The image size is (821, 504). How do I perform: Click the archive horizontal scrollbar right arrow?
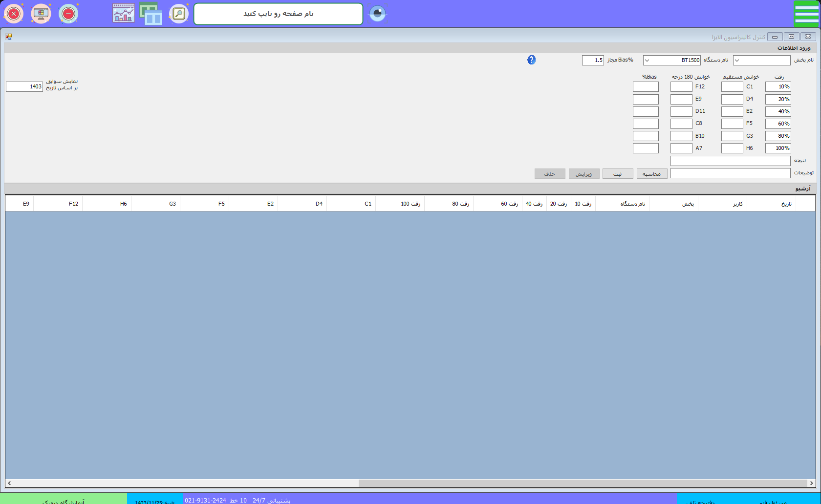tap(811, 483)
